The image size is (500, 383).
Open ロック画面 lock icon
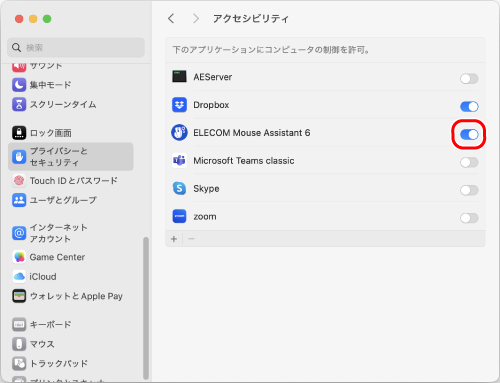[x=19, y=133]
